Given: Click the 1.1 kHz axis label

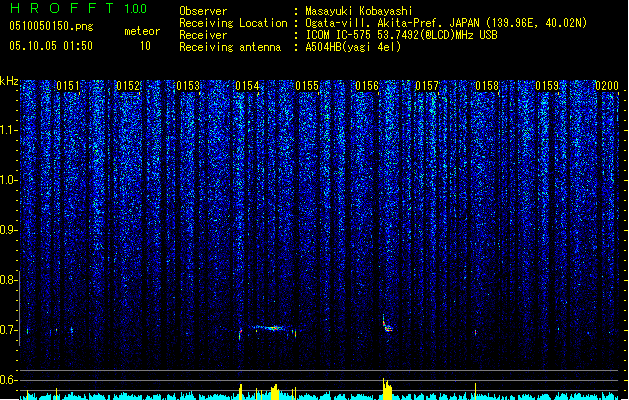Looking at the screenshot, I should click(x=8, y=130).
